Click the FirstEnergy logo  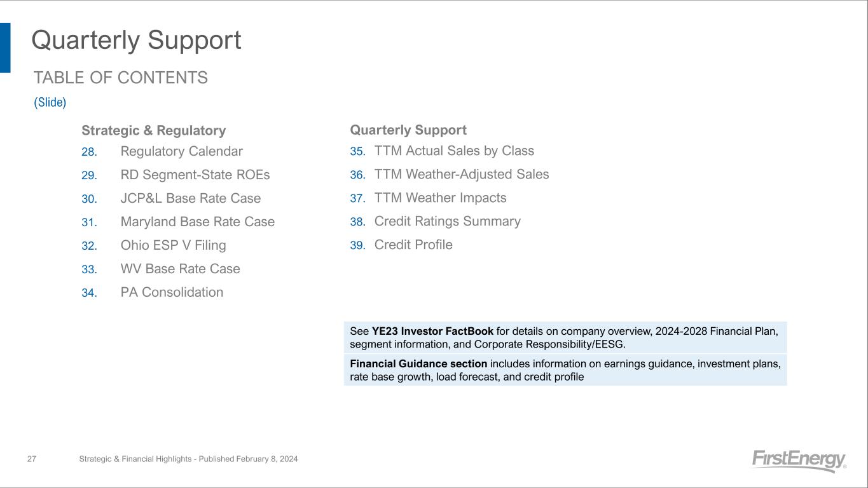[799, 460]
